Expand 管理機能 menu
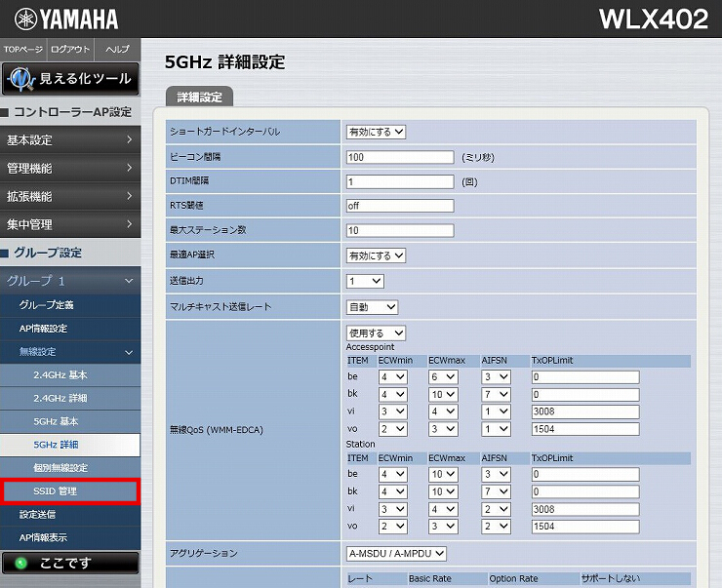 (70, 168)
